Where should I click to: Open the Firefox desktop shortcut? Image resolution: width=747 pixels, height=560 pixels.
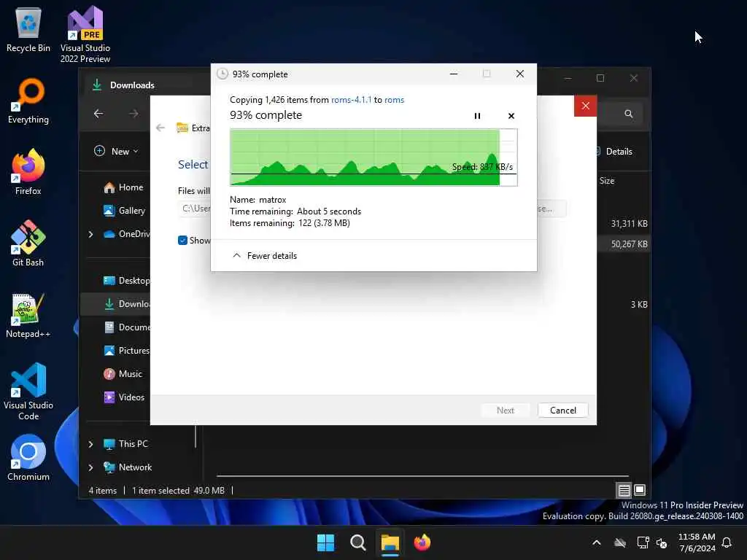(x=28, y=172)
